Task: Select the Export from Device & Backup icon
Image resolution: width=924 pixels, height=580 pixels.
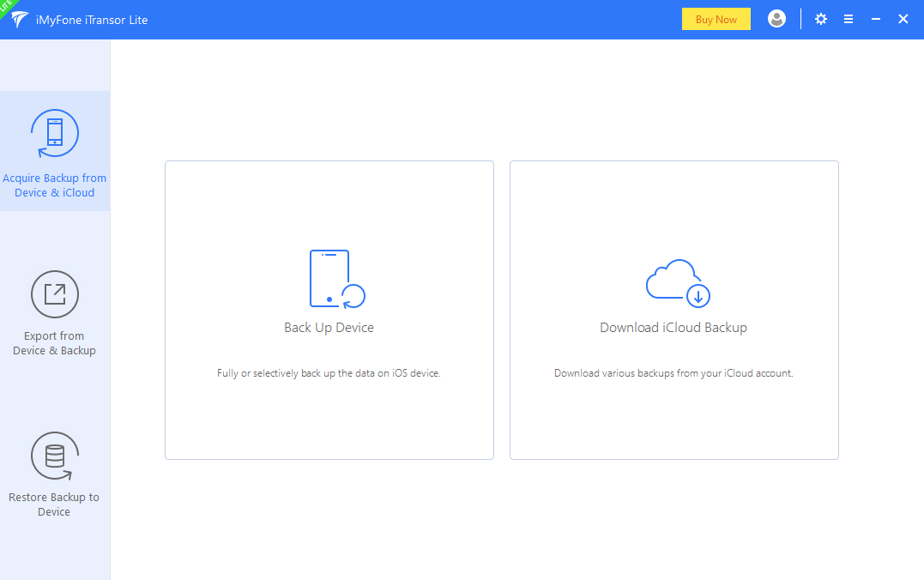Action: coord(54,294)
